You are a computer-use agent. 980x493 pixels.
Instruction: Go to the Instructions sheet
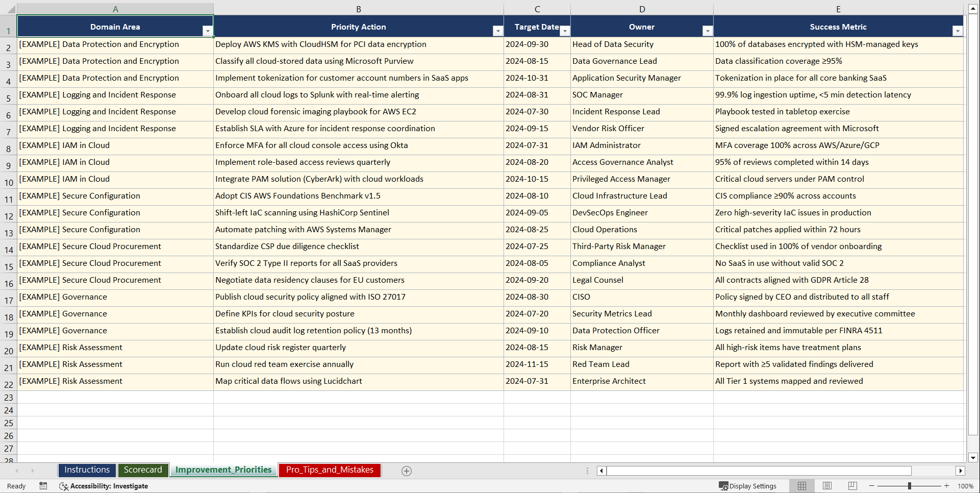[x=87, y=470]
